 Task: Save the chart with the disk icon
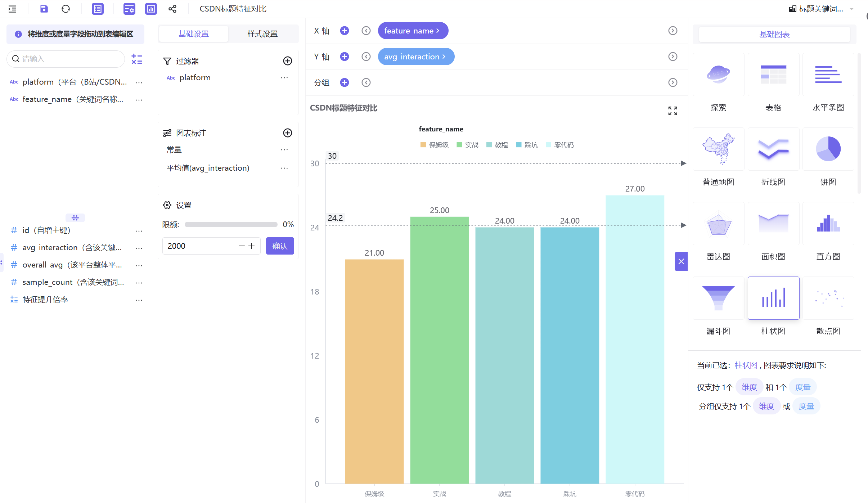coord(44,9)
